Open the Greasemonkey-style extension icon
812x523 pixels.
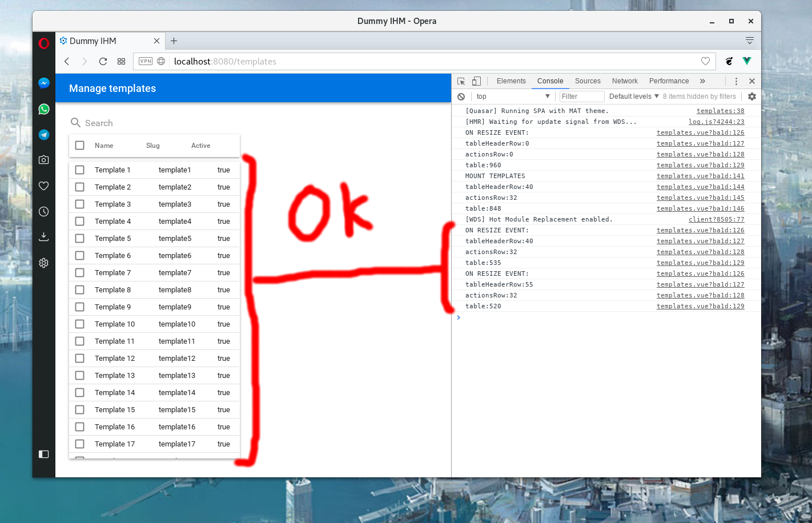click(x=729, y=61)
